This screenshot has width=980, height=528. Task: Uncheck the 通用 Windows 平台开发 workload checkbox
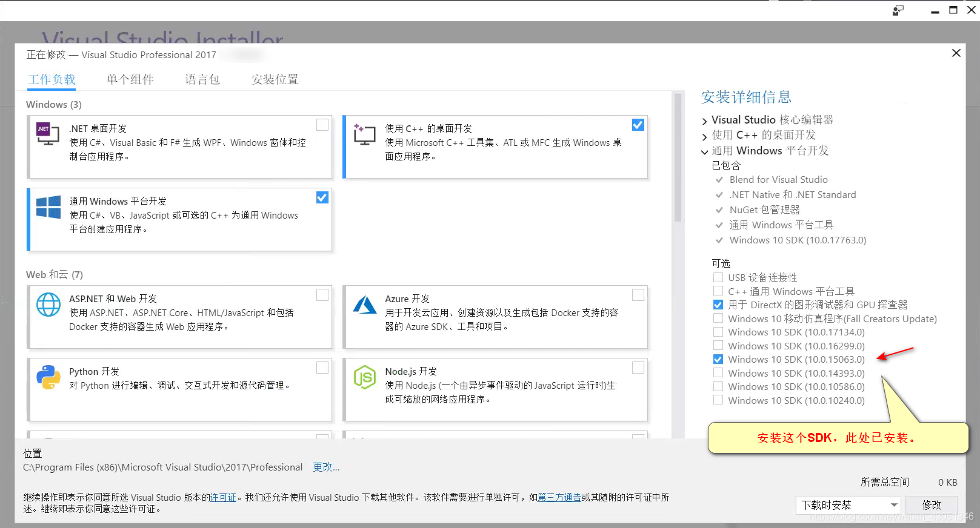322,197
